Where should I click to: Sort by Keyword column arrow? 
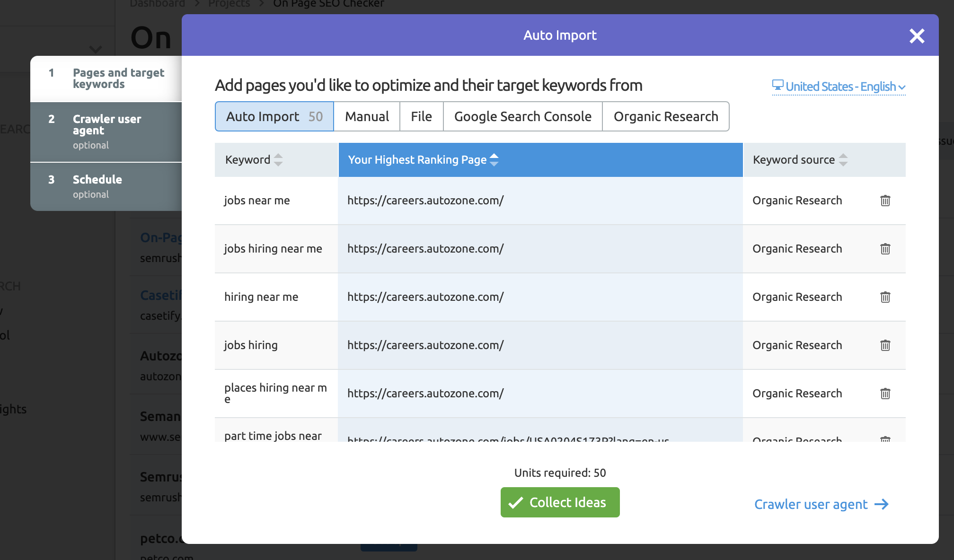[x=278, y=159]
